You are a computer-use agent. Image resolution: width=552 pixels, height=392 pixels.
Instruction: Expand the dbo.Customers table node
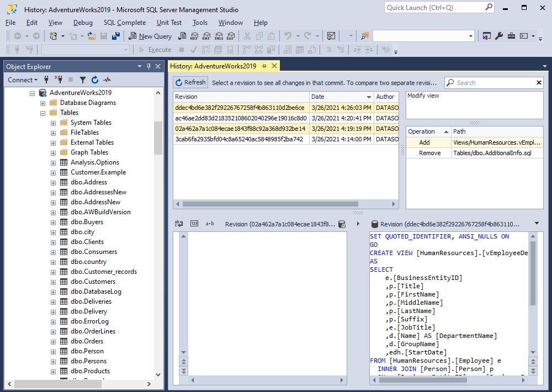tap(53, 282)
